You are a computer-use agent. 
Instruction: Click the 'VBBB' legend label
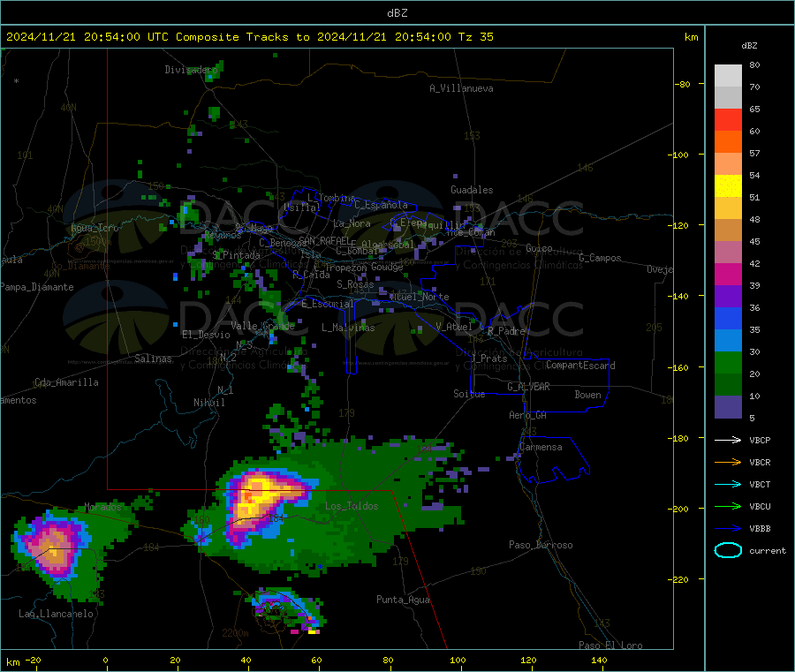pos(760,529)
